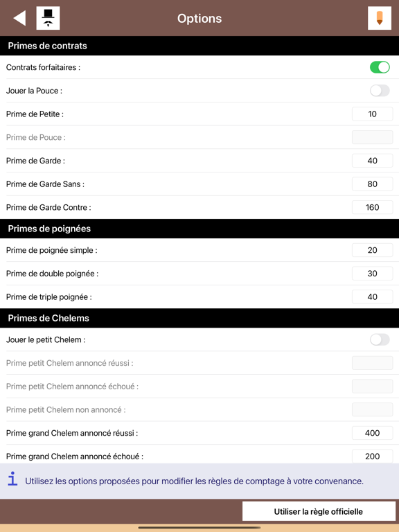Viewport: 399px width, 532px height.
Task: Select grand Chelem annoncé réussi field
Action: (372, 433)
